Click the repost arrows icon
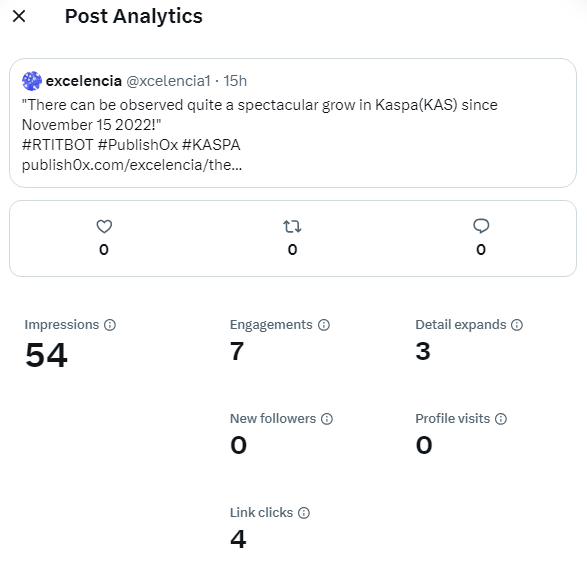The width and height of the screenshot is (587, 564). 292,226
